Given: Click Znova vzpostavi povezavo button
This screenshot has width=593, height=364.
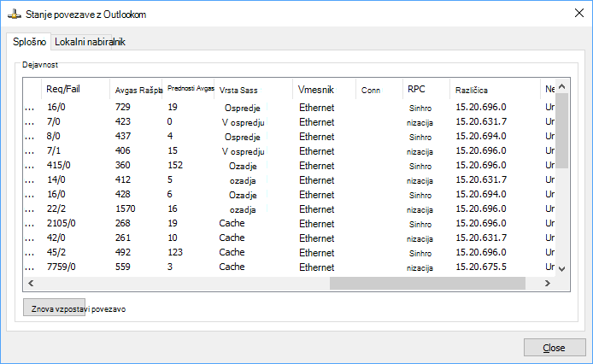Looking at the screenshot, I should [55, 308].
